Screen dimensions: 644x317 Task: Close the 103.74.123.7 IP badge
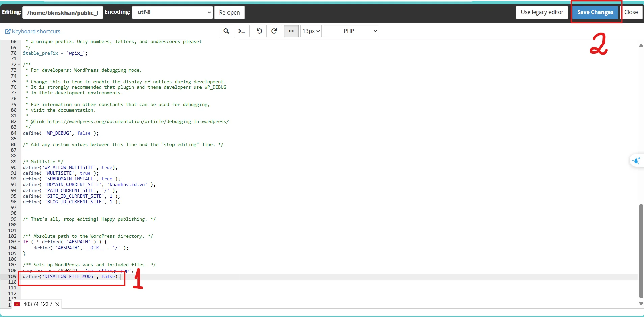(x=57, y=304)
